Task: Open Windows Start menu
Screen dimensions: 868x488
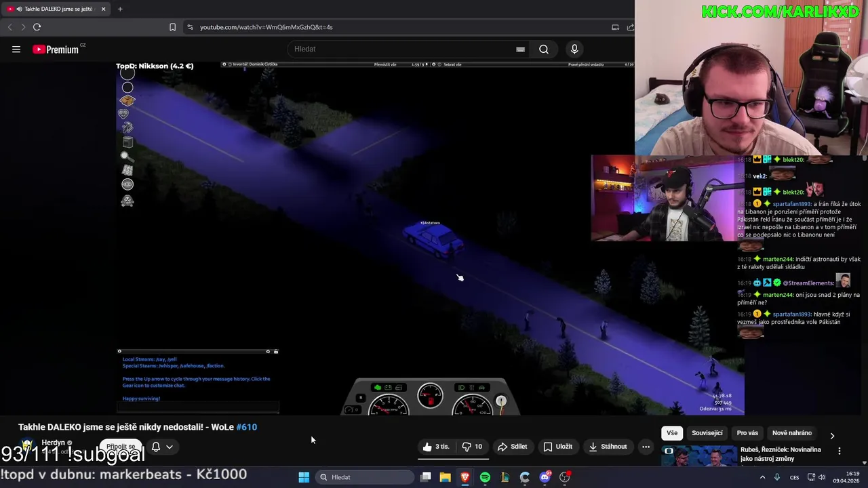Action: coord(304,477)
